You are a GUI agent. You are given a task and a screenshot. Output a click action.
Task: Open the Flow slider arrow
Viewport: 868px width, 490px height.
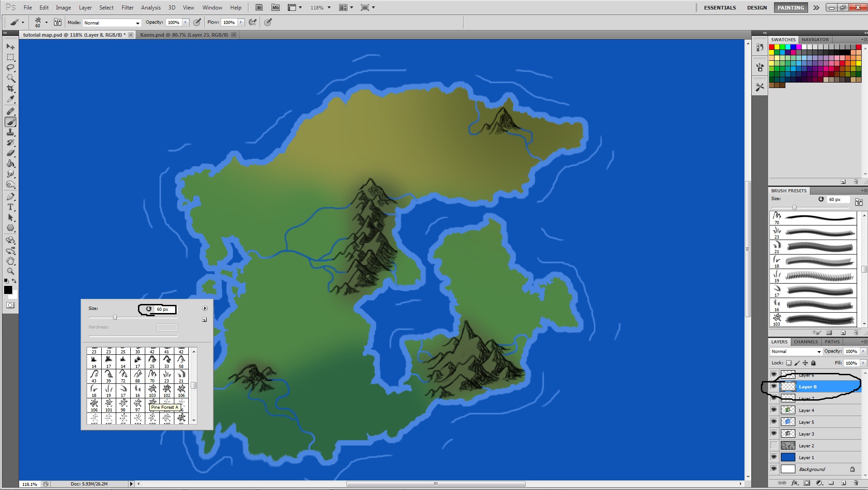[x=241, y=22]
